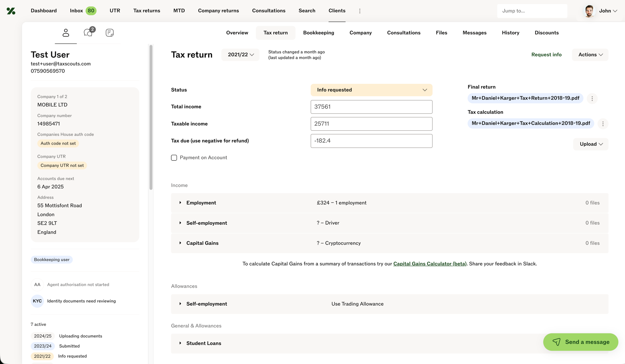Open Dashboard in top navigation
Image resolution: width=625 pixels, height=364 pixels.
point(43,11)
